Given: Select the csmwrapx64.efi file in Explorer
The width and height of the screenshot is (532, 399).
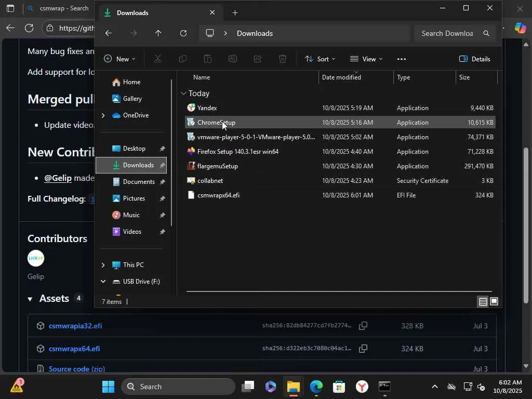Looking at the screenshot, I should (340, 195).
